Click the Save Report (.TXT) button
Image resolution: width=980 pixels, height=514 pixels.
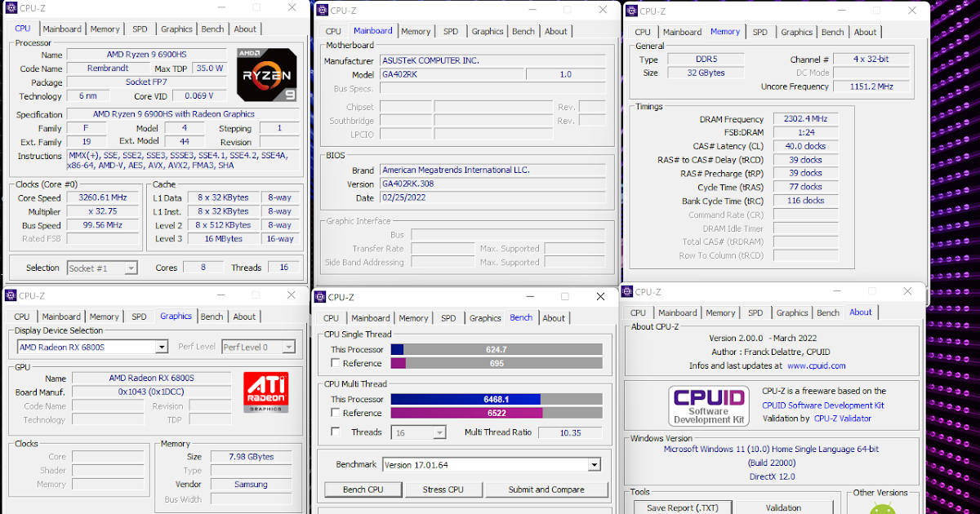[683, 507]
